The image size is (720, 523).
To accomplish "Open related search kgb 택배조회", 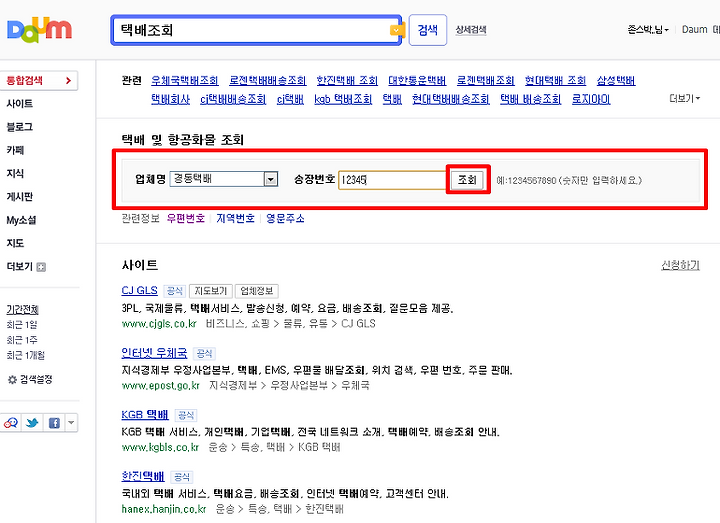I will (x=343, y=99).
